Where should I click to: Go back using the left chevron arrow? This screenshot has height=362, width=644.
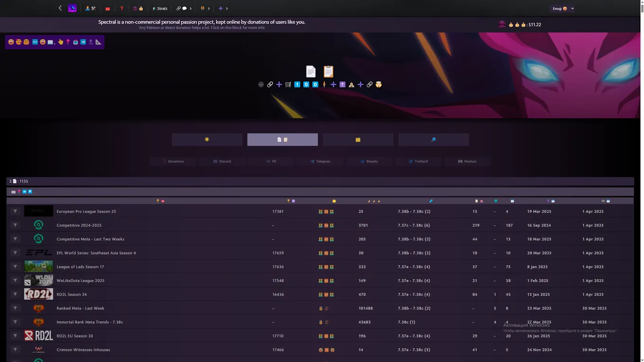point(60,8)
